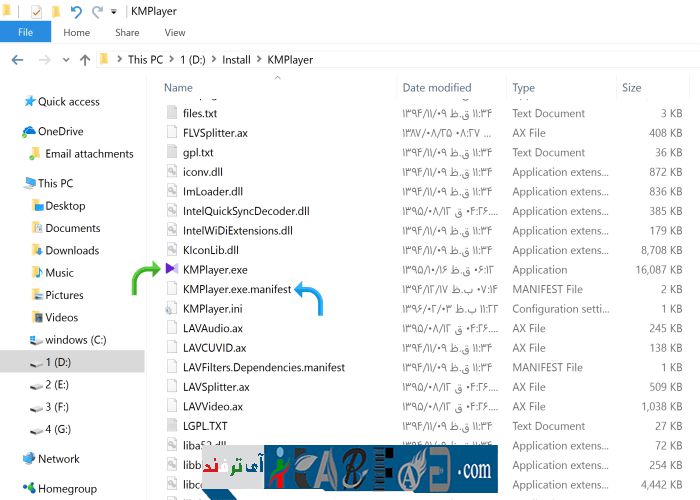Select windows (C:) drive in sidebar
700x500 pixels.
[x=75, y=340]
